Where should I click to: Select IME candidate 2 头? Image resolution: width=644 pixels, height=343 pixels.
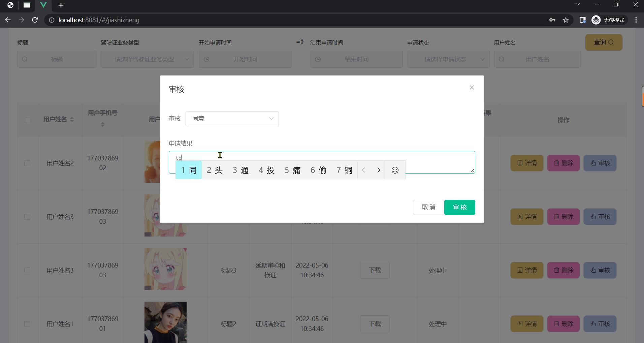(x=215, y=170)
